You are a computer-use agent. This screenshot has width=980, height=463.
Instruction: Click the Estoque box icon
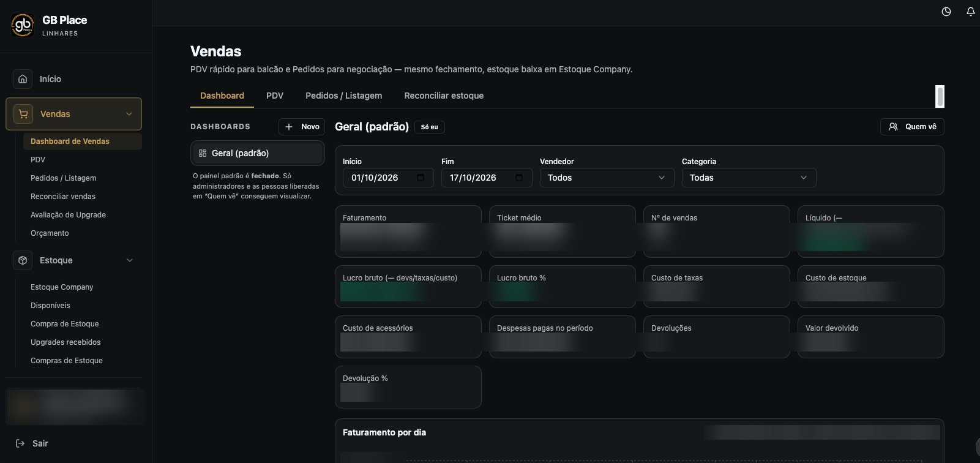pos(23,260)
